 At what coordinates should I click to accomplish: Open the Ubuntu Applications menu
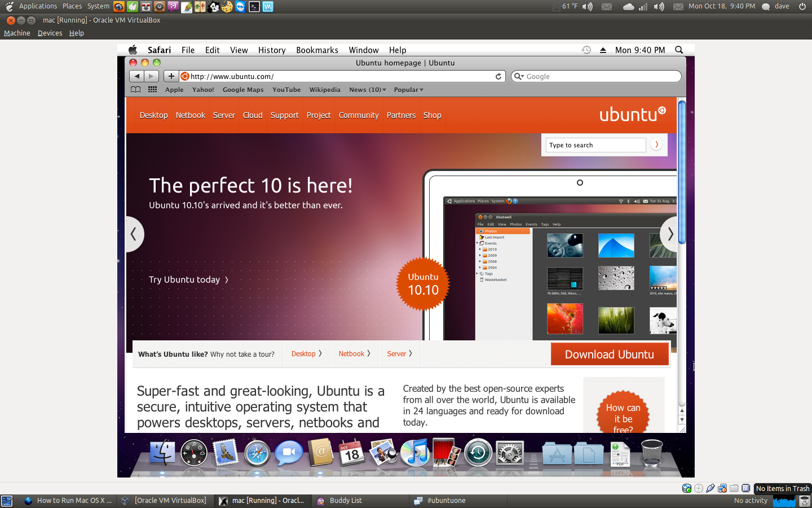[38, 6]
